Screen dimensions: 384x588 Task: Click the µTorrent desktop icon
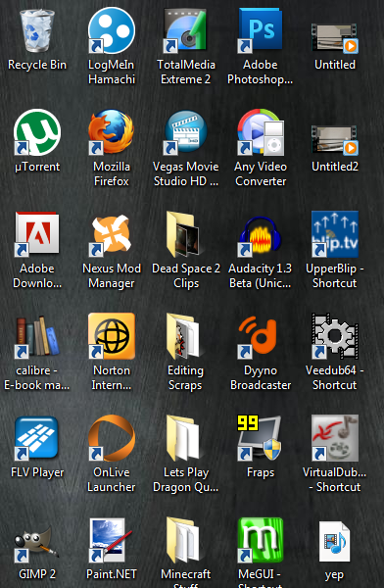37,132
